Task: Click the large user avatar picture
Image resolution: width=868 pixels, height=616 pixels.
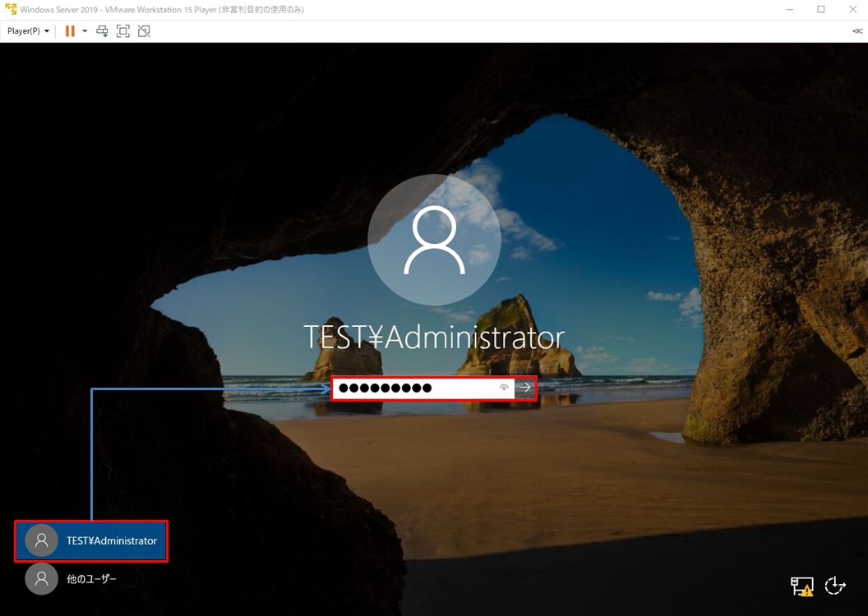Action: [435, 240]
